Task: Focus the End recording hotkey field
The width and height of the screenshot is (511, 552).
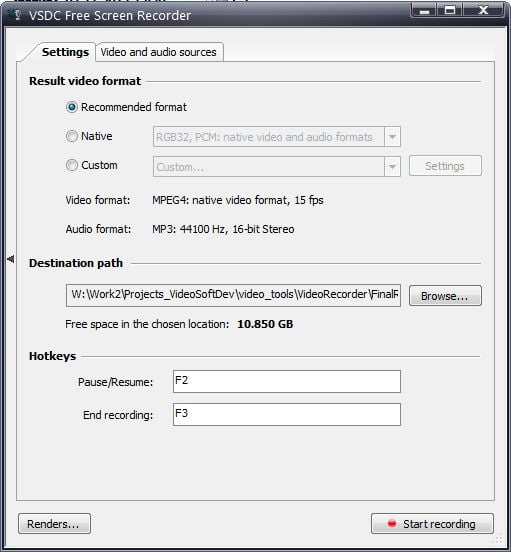Action: coord(286,414)
